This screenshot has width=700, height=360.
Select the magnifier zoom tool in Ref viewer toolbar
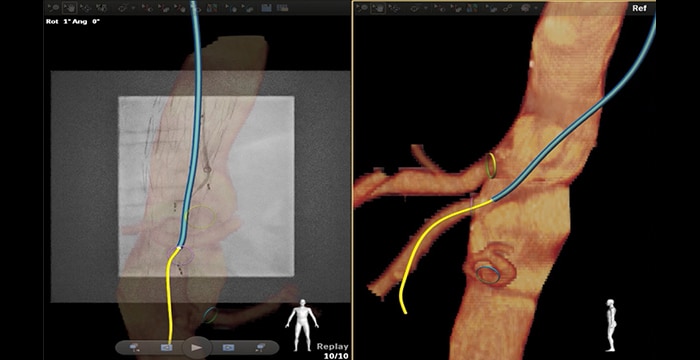(x=363, y=8)
